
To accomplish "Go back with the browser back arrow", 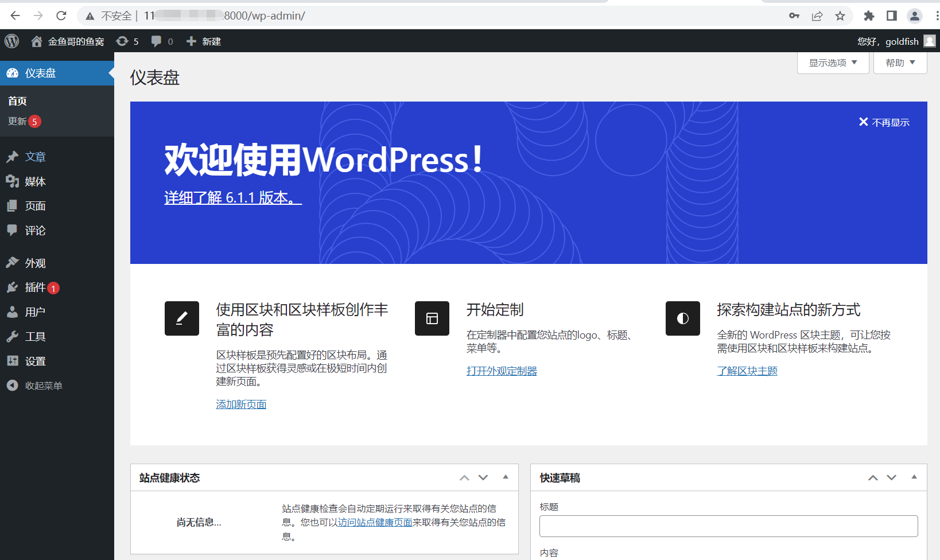I will (15, 15).
